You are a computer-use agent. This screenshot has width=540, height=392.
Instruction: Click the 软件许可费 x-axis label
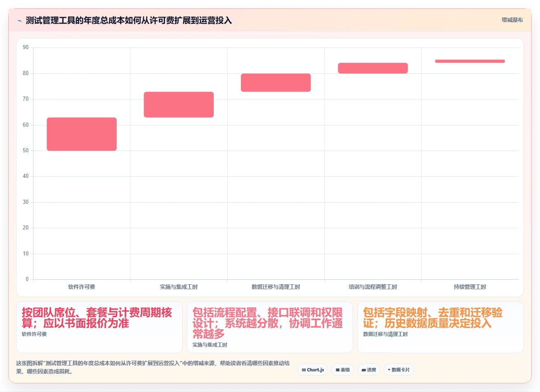tap(82, 287)
